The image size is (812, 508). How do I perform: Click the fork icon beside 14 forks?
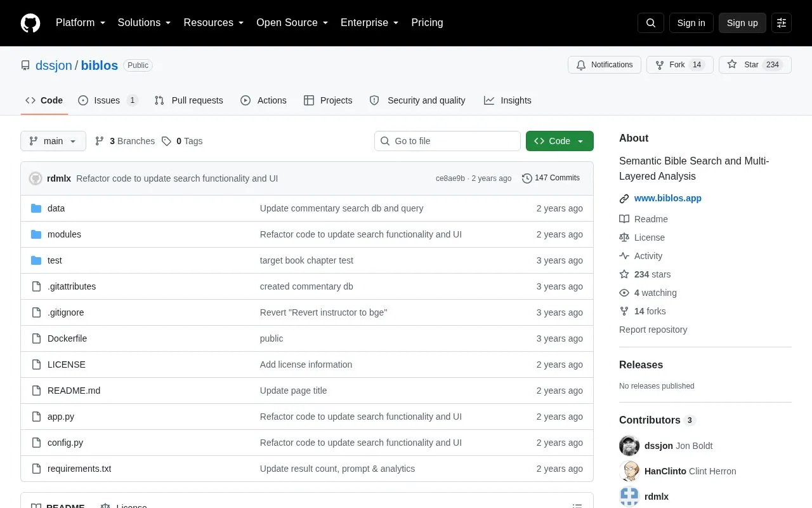point(624,311)
